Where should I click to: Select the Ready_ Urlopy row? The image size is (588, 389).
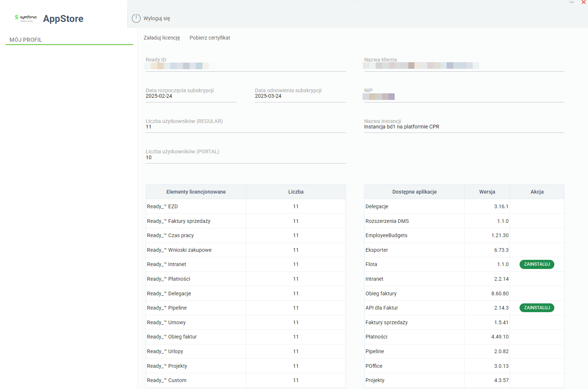(x=246, y=351)
